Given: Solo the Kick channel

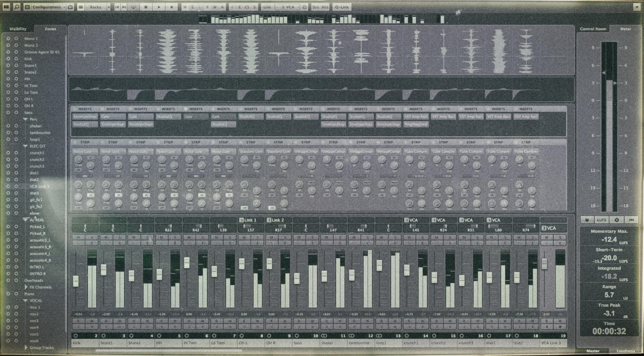Looking at the screenshot, I should (92, 237).
